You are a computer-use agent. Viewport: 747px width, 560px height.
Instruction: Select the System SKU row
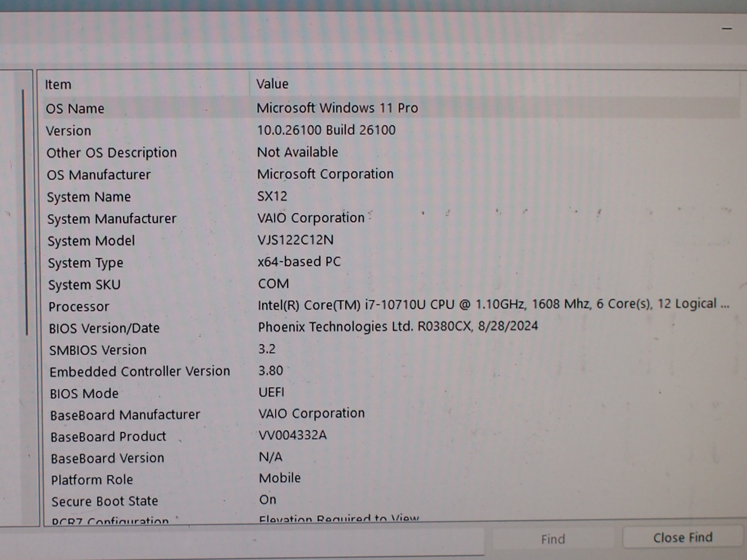click(x=391, y=284)
